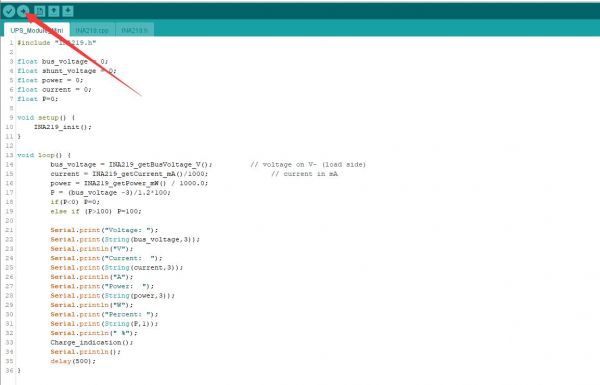Upload the sketch with the arrow button
The image size is (600, 385).
point(23,11)
